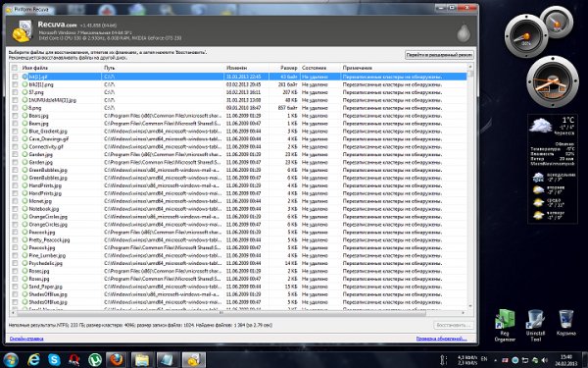Select the Notebook.jpg file row
This screenshot has width=588, height=368.
[x=238, y=209]
